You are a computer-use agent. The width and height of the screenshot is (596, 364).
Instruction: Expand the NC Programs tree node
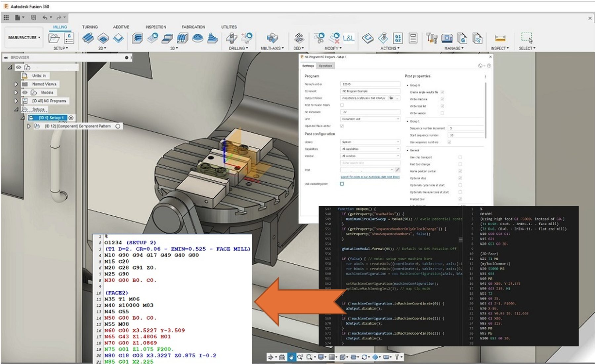click(x=16, y=101)
